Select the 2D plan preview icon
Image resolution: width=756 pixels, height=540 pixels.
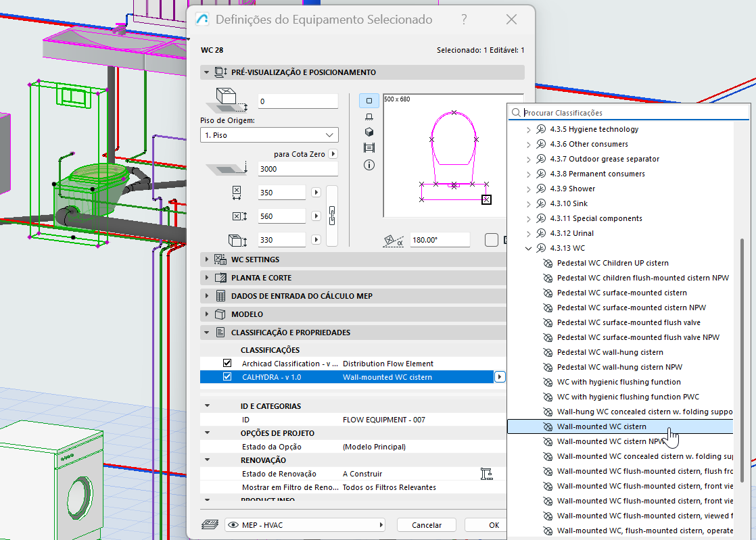pyautogui.click(x=369, y=101)
